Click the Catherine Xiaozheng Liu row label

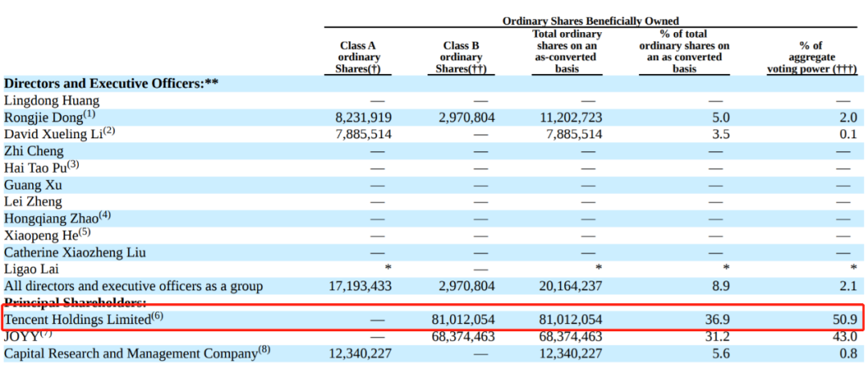click(x=76, y=252)
